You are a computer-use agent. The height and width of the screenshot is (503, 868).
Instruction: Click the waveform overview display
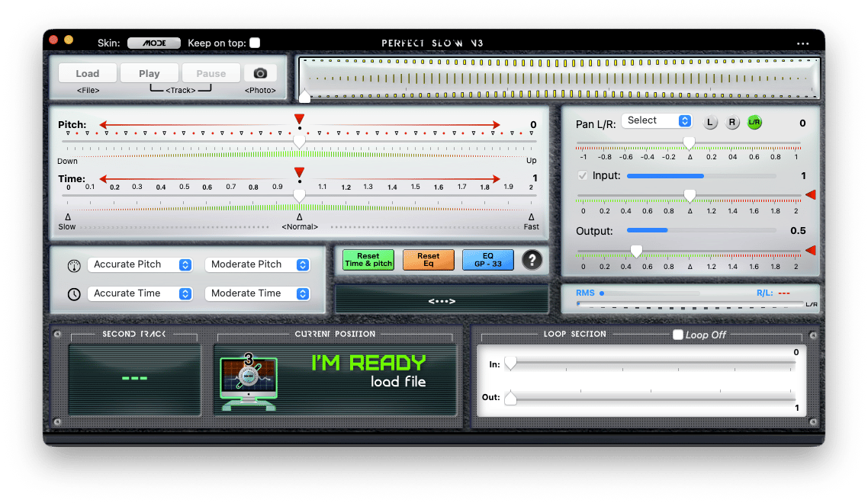(559, 78)
